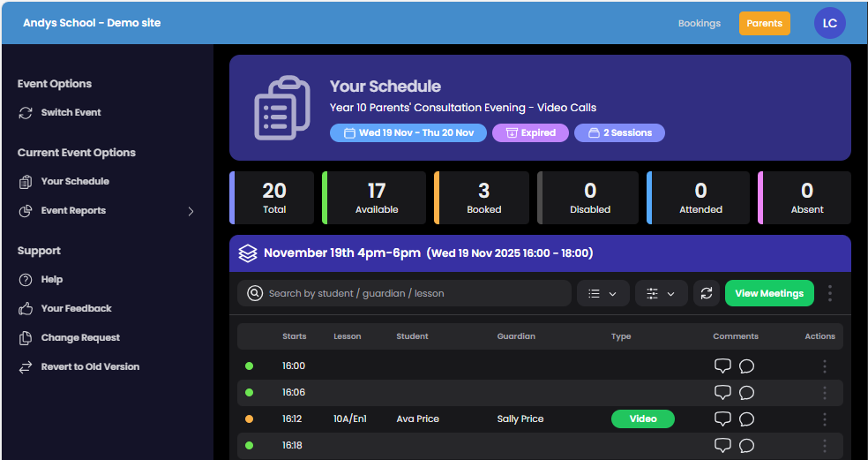Click the Lesson column header
868x460 pixels.
coord(347,336)
